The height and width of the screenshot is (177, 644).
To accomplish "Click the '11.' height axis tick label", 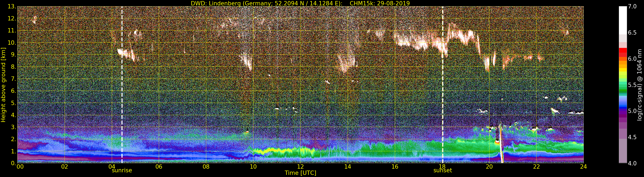I will click(12, 31).
